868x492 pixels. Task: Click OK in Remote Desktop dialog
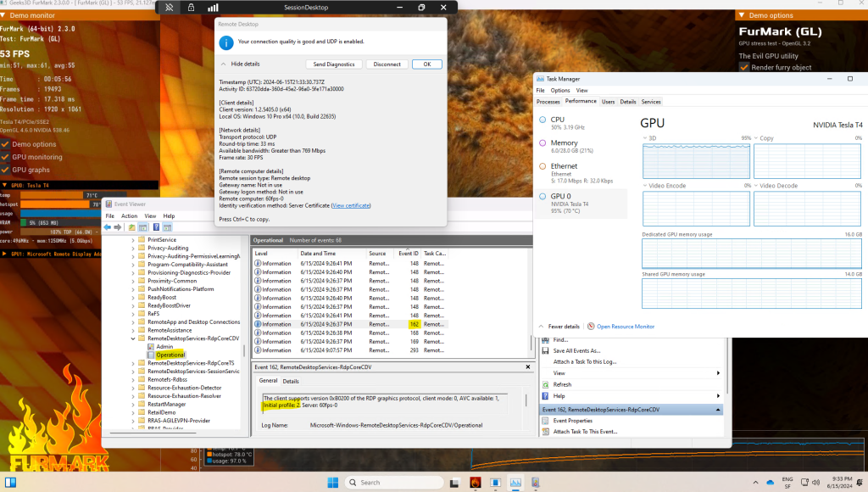tap(427, 64)
